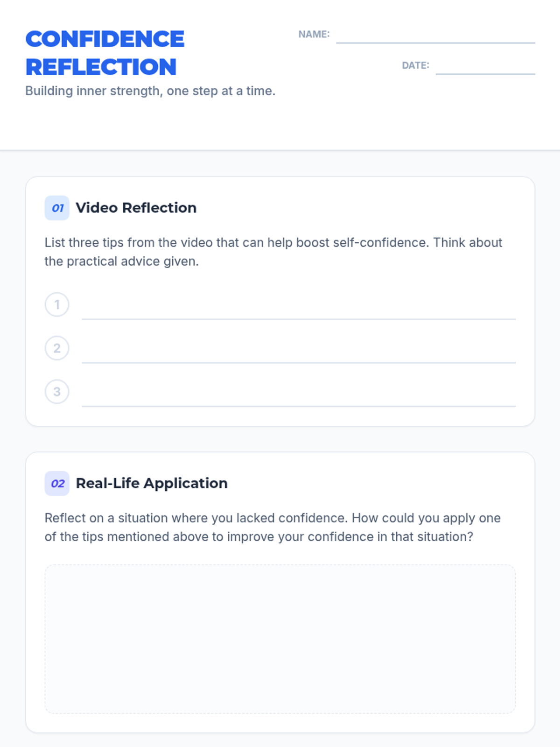Select the circled number 3 marker
The width and height of the screenshot is (560, 747).
57,391
